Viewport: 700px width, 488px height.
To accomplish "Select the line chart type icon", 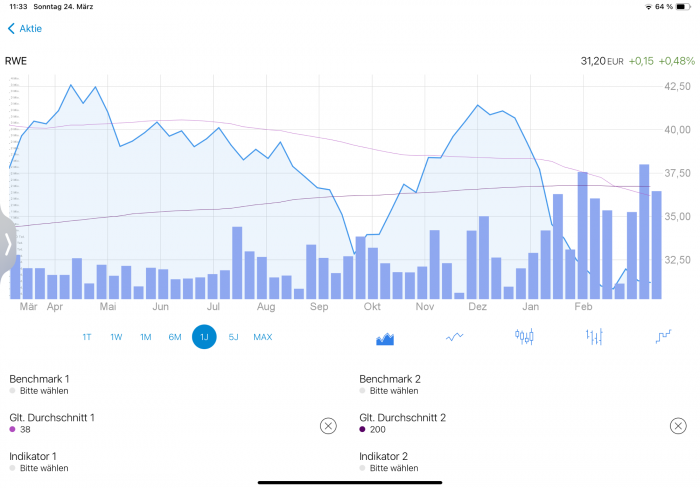I will click(454, 337).
